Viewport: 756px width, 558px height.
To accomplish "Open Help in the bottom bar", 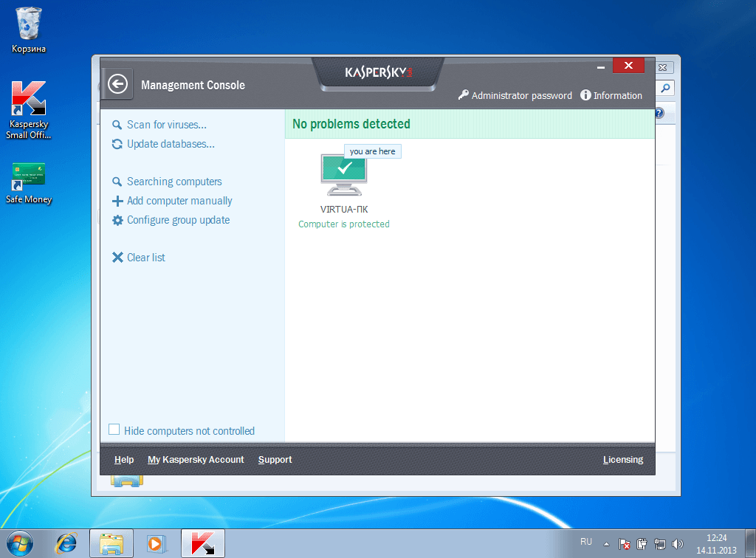I will [124, 460].
